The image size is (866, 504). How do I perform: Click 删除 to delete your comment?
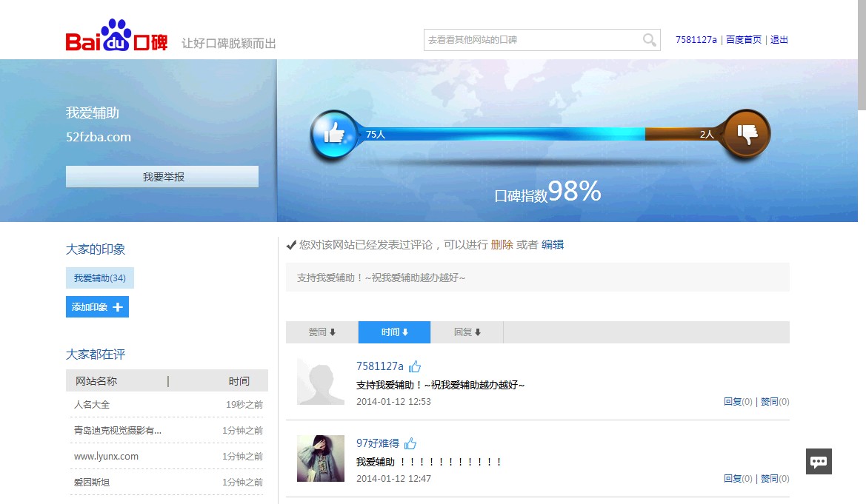(x=502, y=244)
